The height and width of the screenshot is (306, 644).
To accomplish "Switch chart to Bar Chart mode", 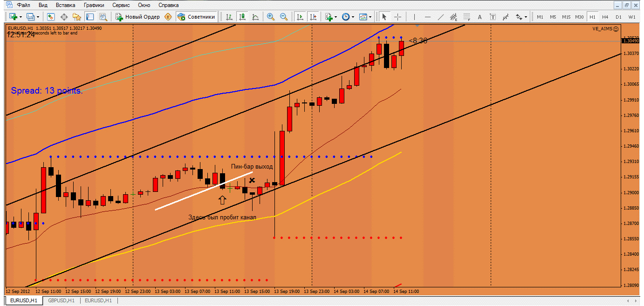I will tap(229, 17).
